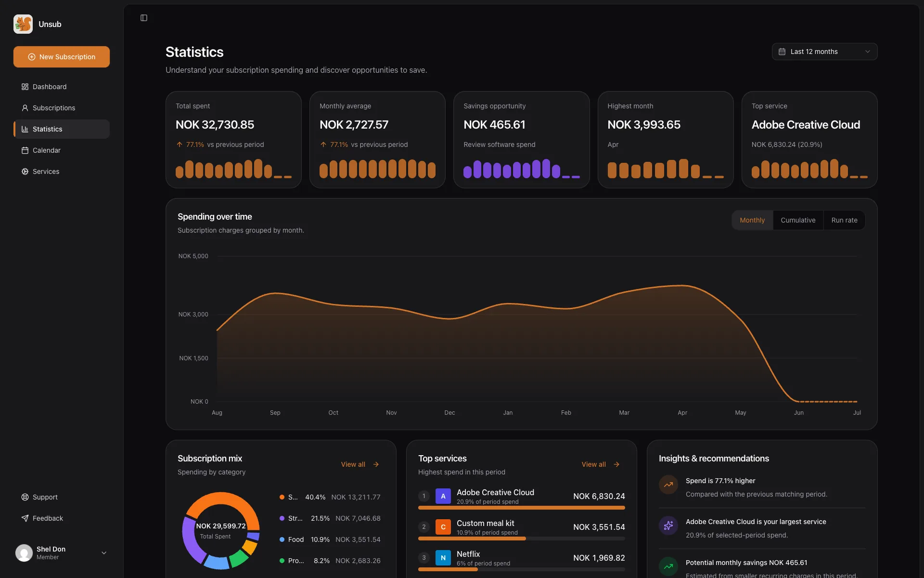Click 'Adobe Creative Cloud is your largest service' insight

(x=756, y=522)
